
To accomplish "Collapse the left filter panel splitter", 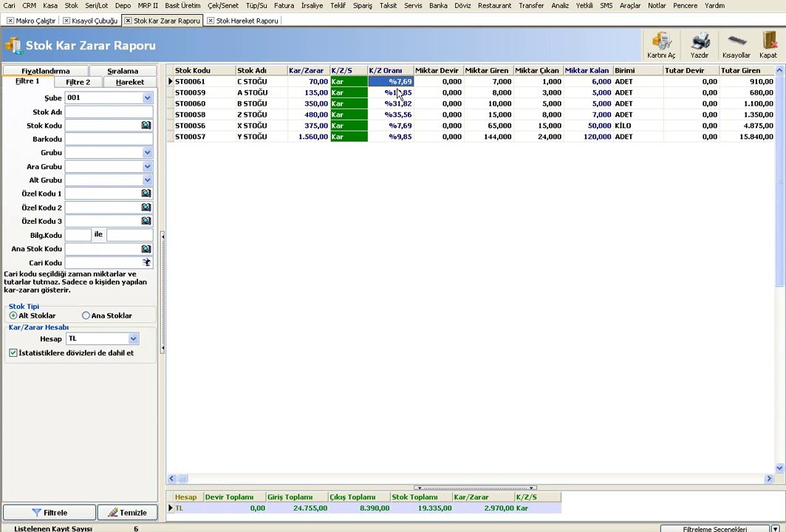I will tap(163, 292).
